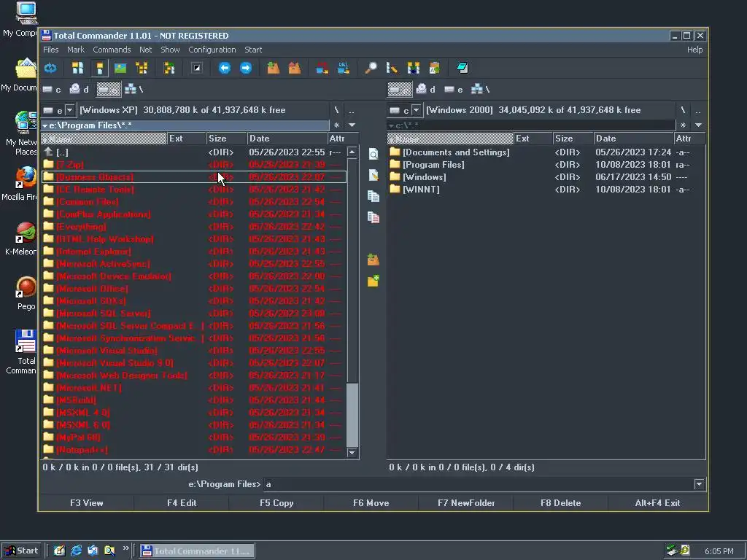Open Synchronize Directories toolbar icon
The image size is (747, 560).
point(413,68)
